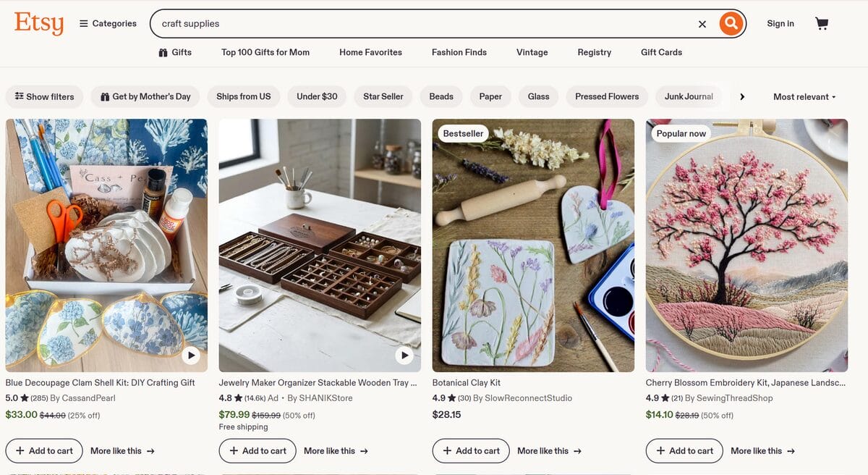
Task: Play the Blue Decoupage Clam Shell Kit video
Action: tap(191, 355)
